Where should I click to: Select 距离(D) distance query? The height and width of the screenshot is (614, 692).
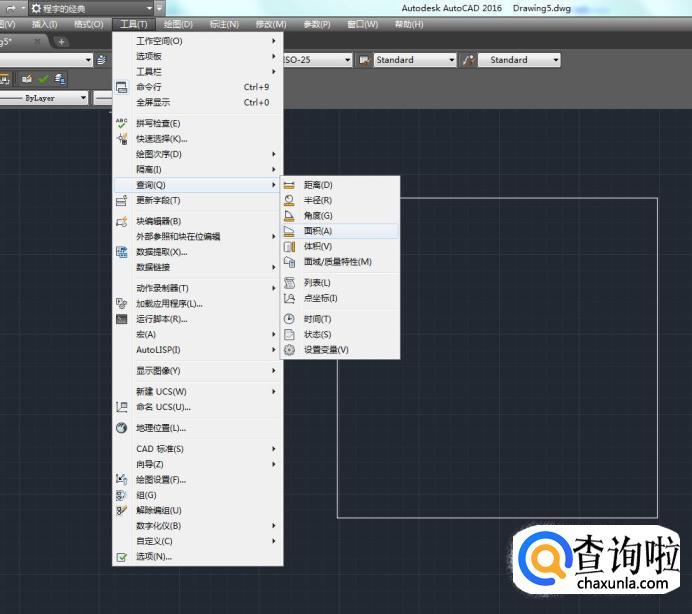pos(340,185)
